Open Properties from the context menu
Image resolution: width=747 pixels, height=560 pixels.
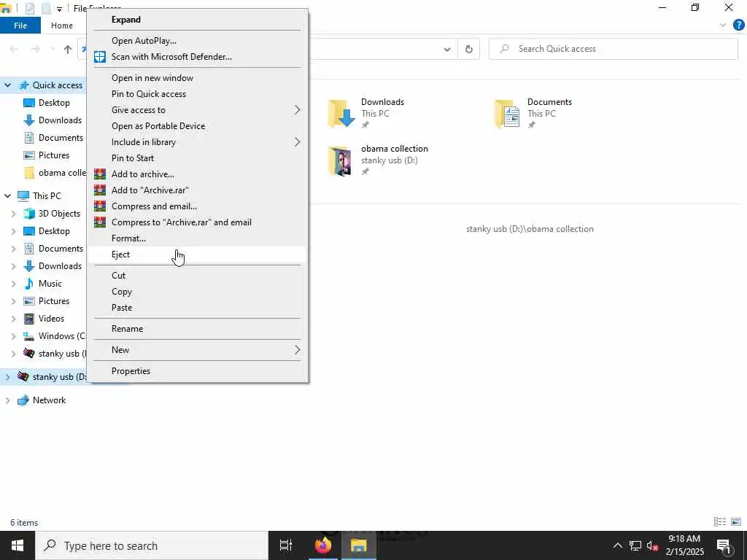pyautogui.click(x=197, y=371)
